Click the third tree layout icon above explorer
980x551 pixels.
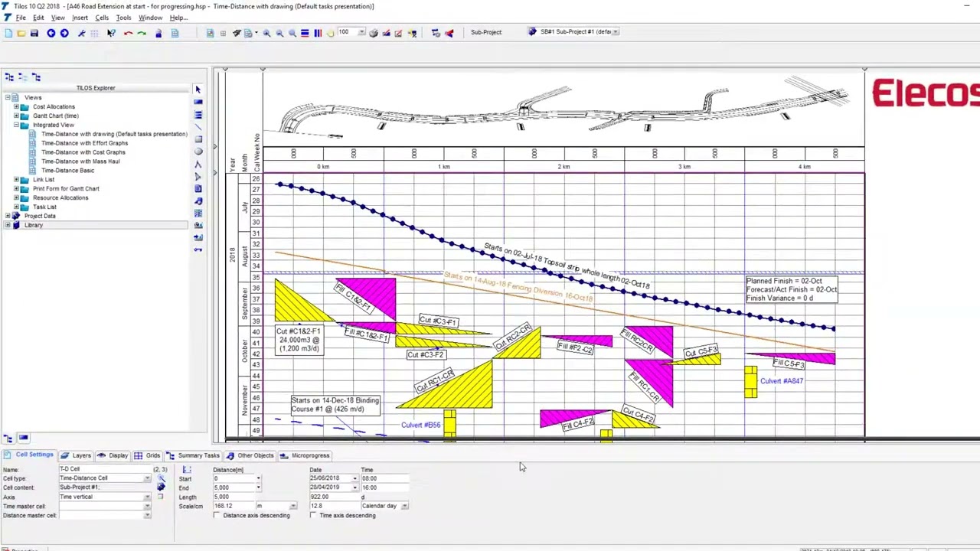coord(36,77)
